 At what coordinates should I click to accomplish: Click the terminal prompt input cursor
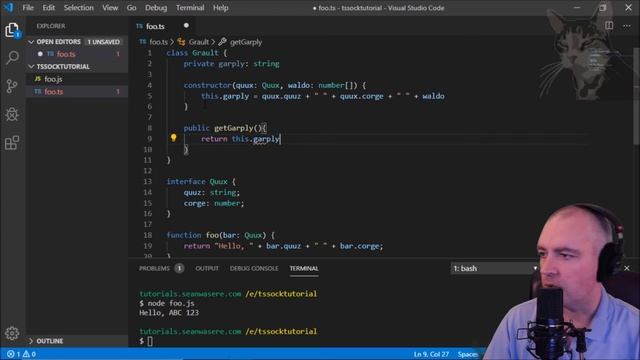[x=150, y=341]
